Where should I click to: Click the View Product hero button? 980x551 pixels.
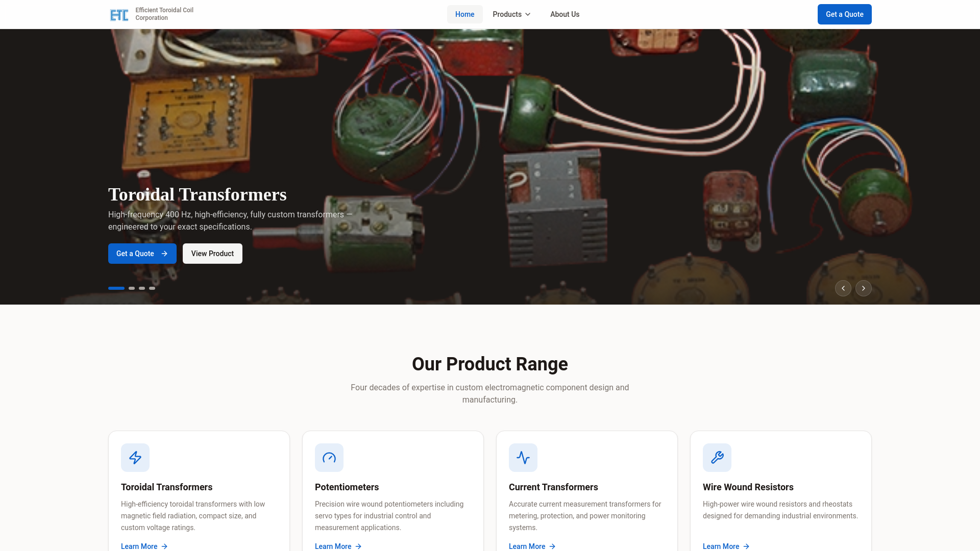212,254
